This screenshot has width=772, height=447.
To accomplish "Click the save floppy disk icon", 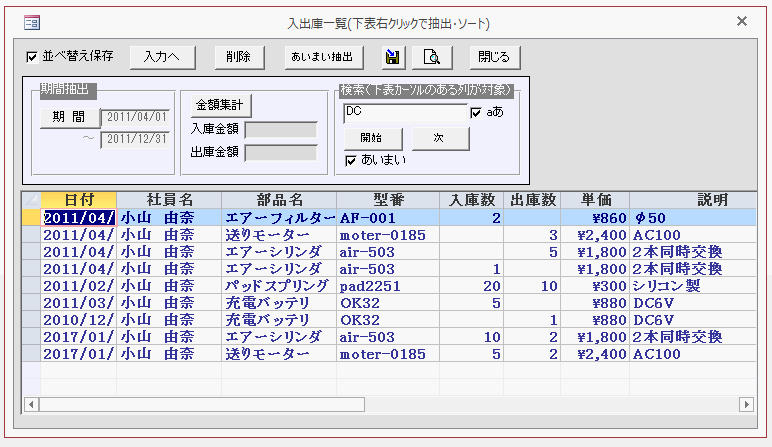I will (x=392, y=57).
